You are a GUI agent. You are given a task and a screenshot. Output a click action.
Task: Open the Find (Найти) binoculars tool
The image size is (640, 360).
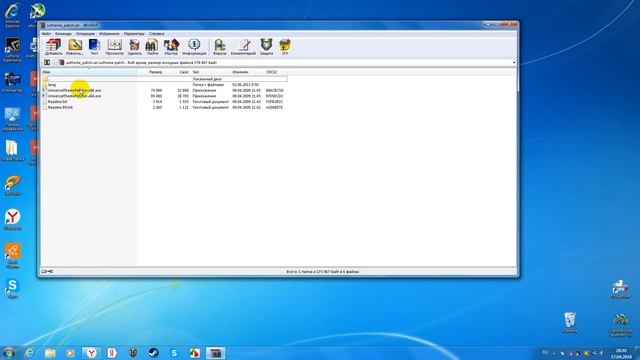[x=152, y=47]
